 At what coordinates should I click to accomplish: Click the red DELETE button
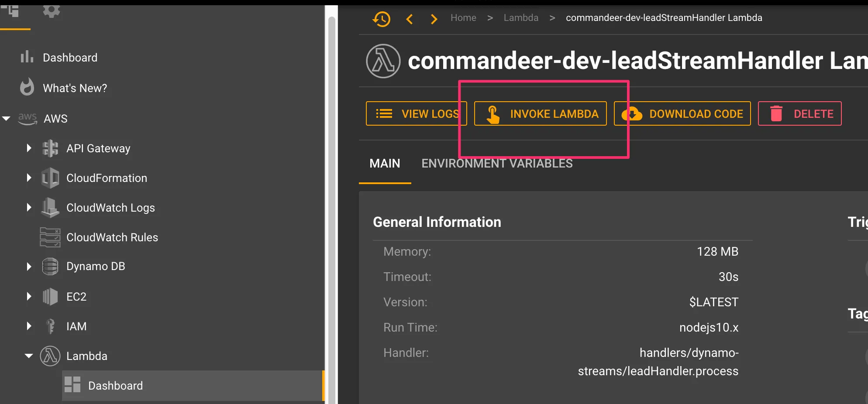click(x=800, y=113)
